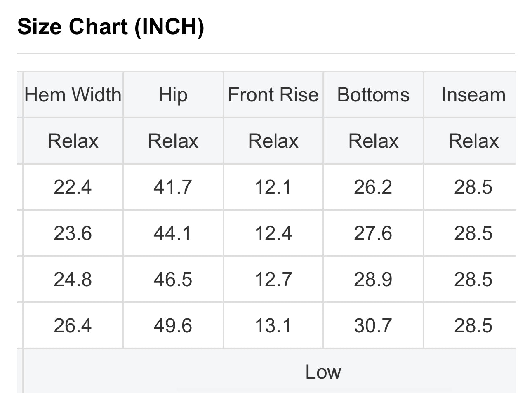The image size is (532, 393).
Task: Click the Inseam column header
Action: (x=473, y=95)
